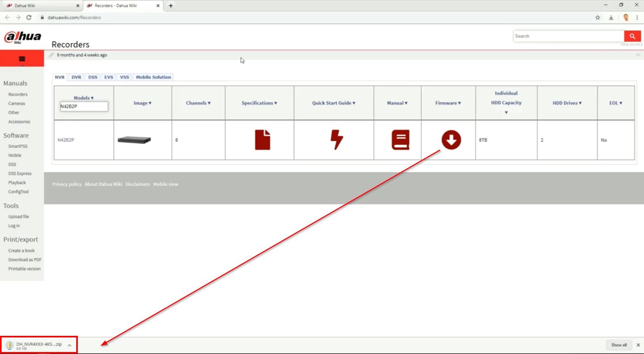
Task: Sort by the Channels column
Action: pos(198,103)
